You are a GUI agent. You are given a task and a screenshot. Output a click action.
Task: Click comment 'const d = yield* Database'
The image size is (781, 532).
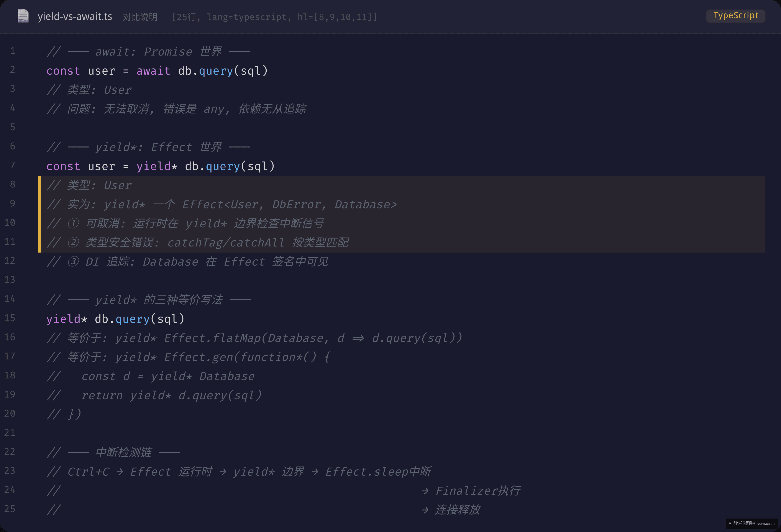pos(151,376)
